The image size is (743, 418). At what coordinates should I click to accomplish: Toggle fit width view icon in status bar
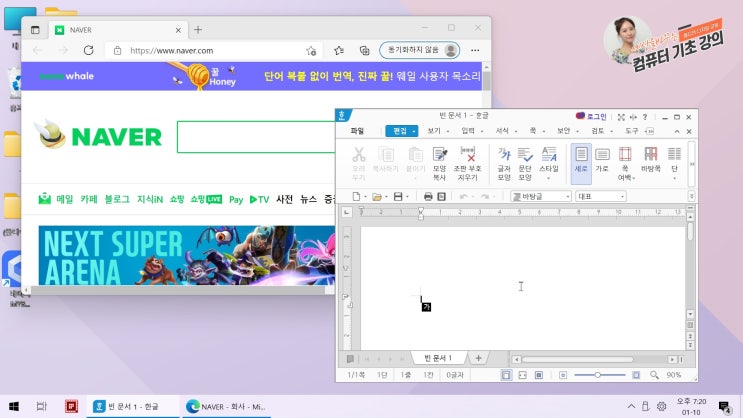(x=522, y=375)
